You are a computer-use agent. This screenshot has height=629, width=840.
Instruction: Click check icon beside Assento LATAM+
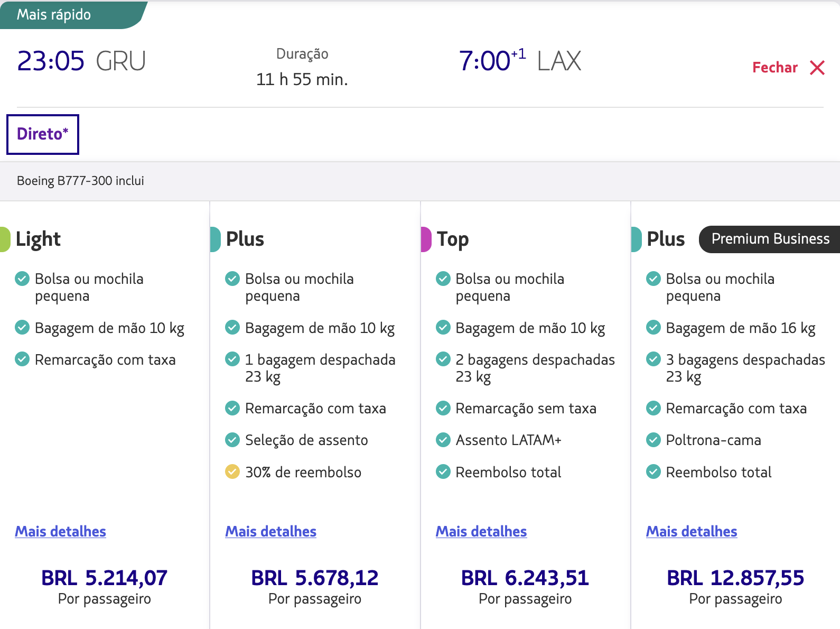pos(443,439)
